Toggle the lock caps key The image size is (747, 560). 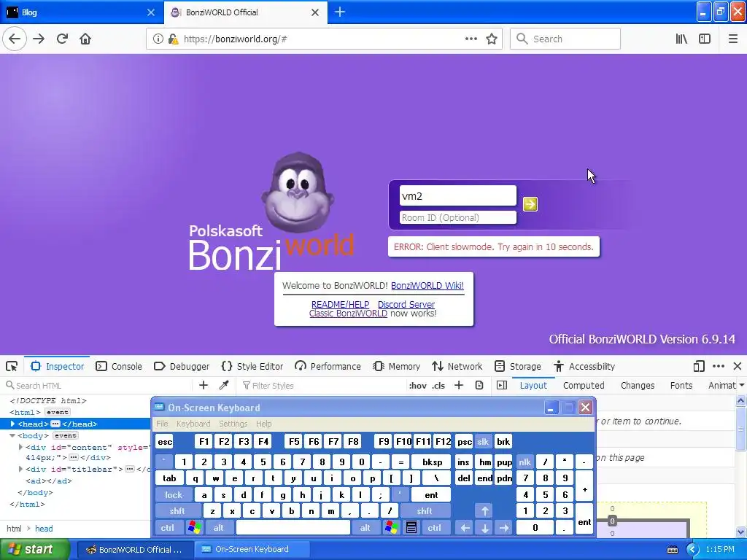click(x=174, y=495)
